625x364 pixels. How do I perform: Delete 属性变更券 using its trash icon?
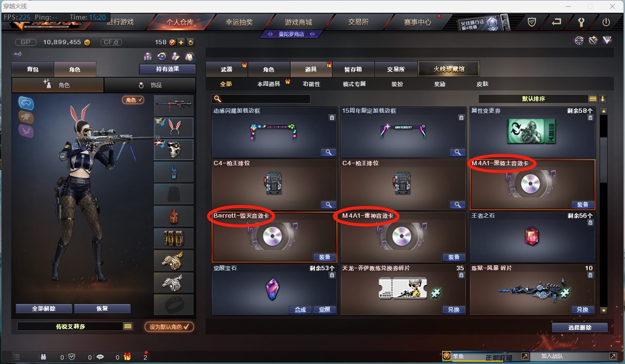point(590,118)
